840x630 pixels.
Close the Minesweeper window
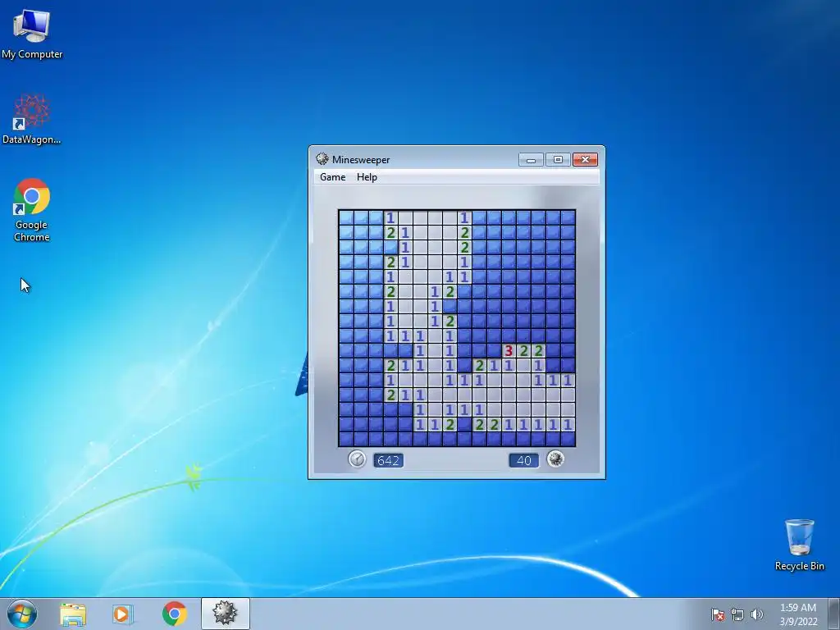coord(585,160)
